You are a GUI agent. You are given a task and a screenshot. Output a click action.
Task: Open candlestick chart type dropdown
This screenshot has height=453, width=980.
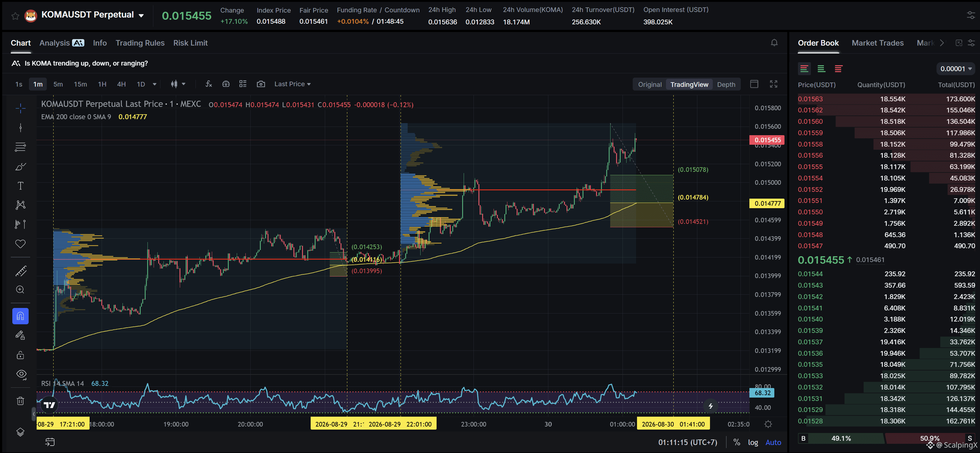point(178,84)
